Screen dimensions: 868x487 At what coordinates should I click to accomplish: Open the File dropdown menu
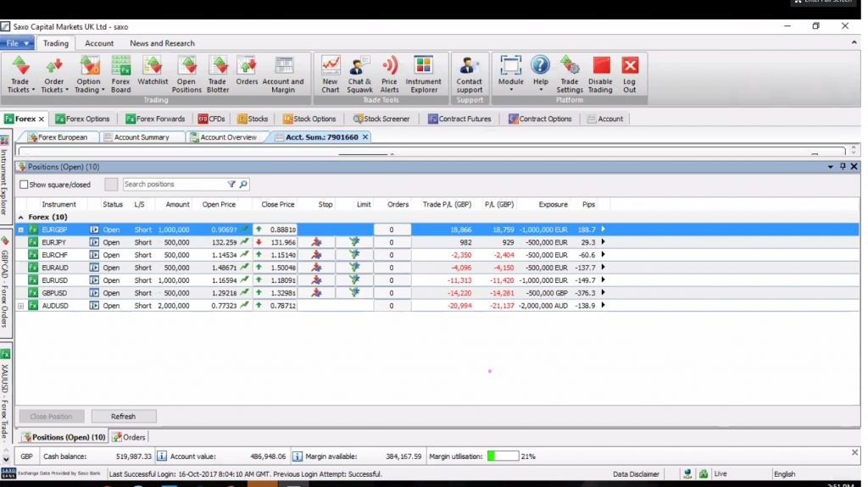tap(17, 43)
